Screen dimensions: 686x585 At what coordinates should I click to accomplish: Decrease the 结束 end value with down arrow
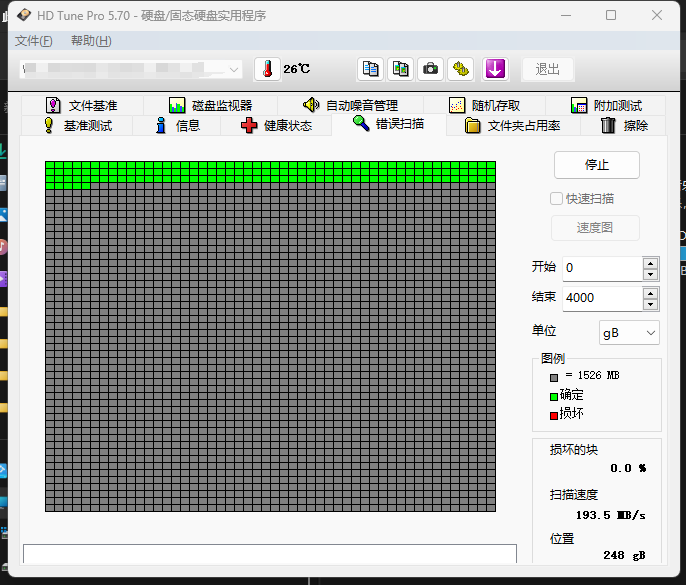(x=651, y=305)
